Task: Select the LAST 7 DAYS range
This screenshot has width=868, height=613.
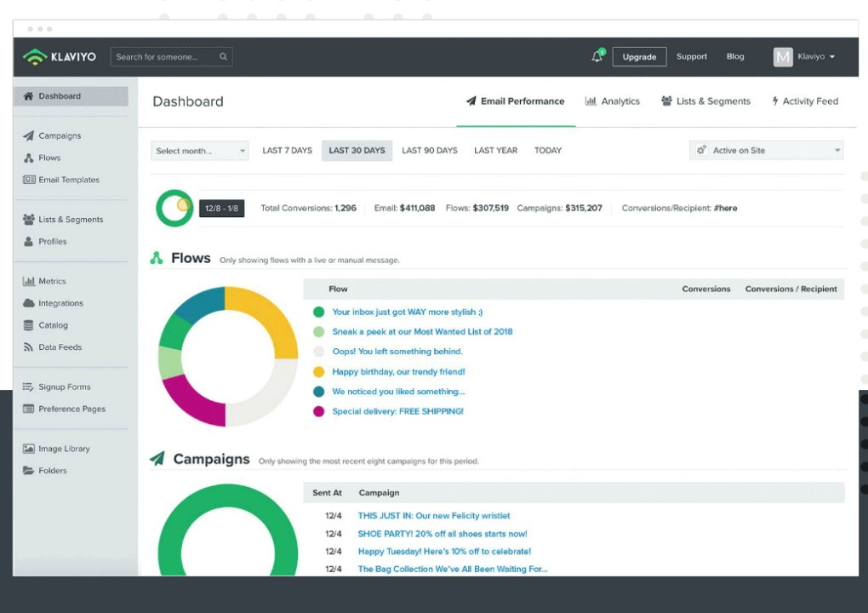Action: (x=287, y=151)
